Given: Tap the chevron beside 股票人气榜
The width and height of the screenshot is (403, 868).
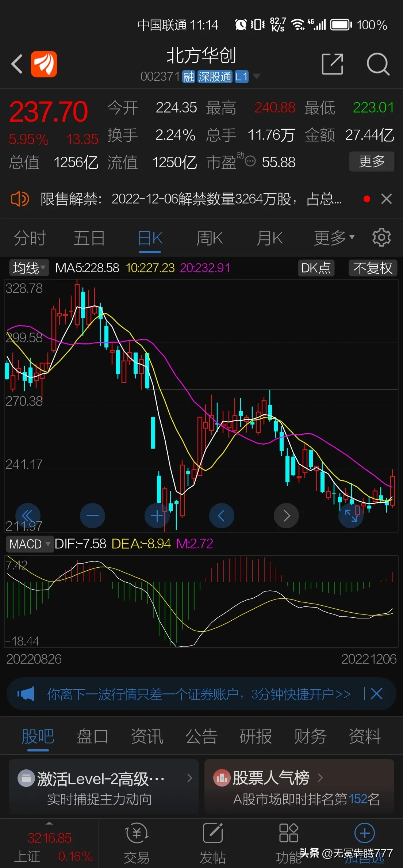Looking at the screenshot, I should point(321,777).
